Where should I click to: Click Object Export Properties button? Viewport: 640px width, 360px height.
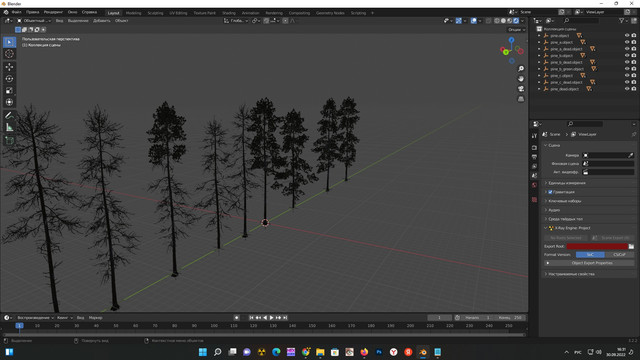(589, 263)
